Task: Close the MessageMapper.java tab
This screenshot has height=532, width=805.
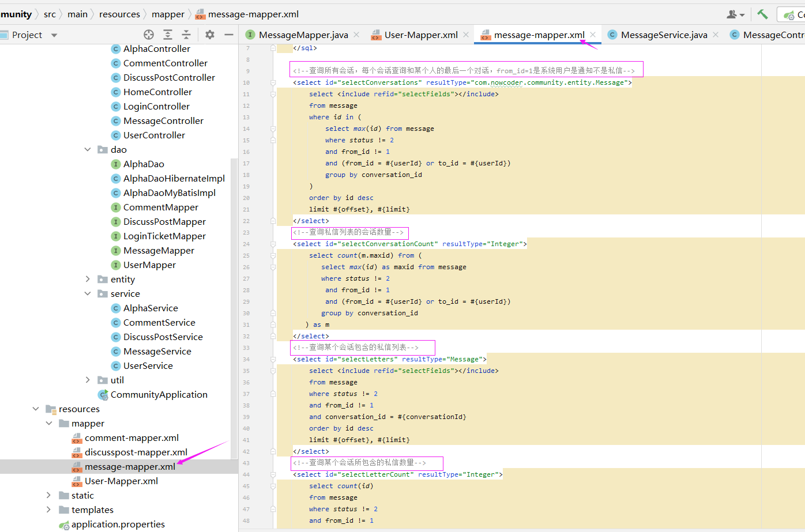Action: tap(356, 35)
